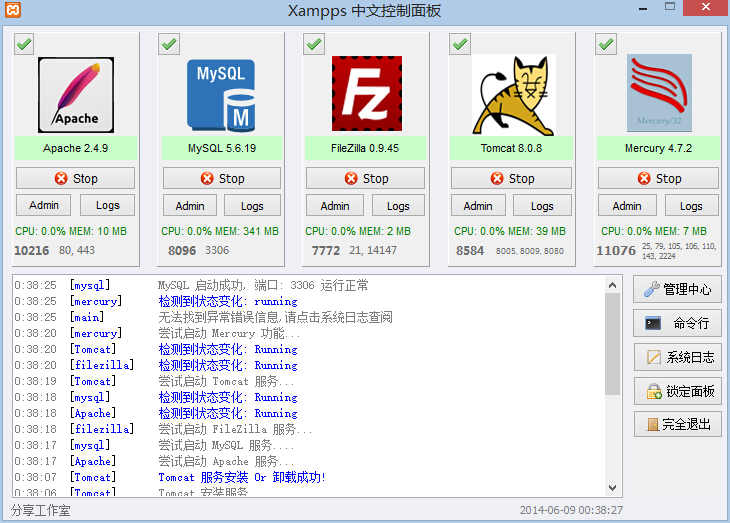Screen dimensions: 730x523
Task: Click the MySQL port 3306 value
Action: 217,250
